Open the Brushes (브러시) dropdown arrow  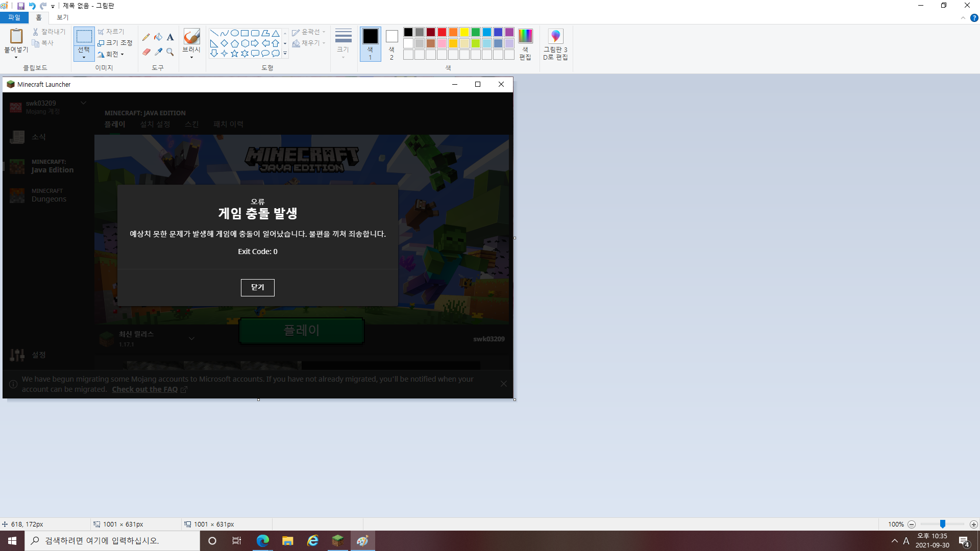(191, 57)
